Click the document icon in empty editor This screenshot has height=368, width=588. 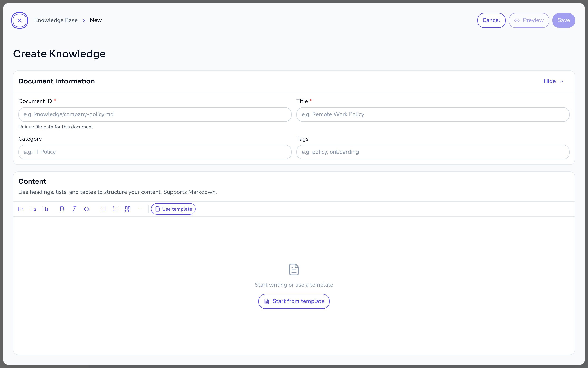294,269
